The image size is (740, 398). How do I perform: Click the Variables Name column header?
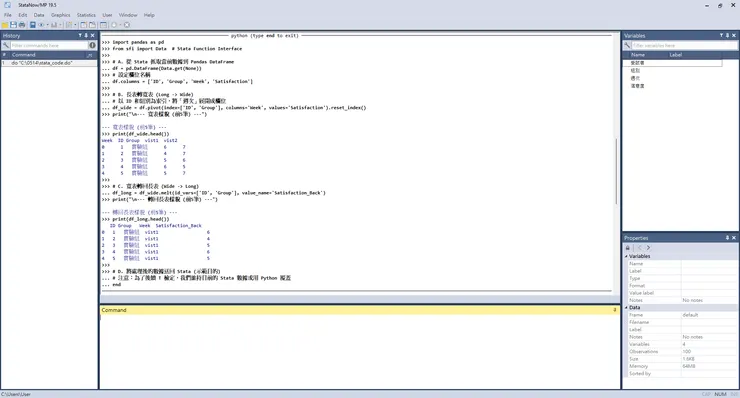coord(638,55)
